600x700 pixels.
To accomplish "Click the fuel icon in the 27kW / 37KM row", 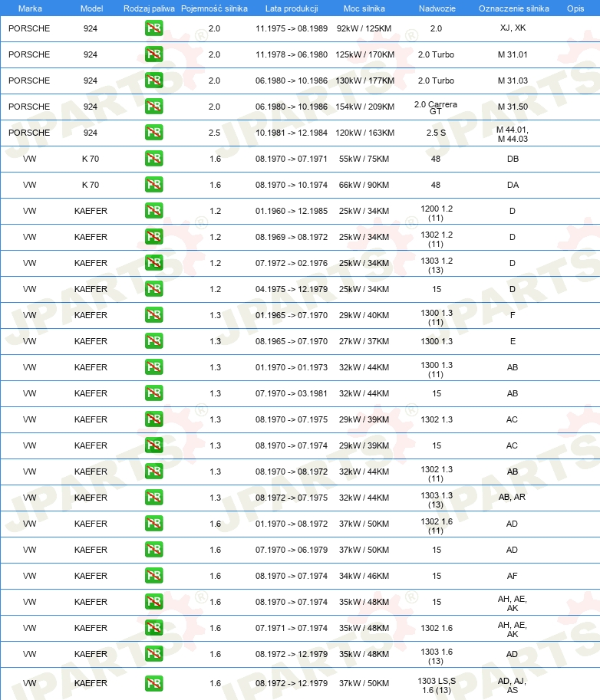I will click(x=153, y=341).
